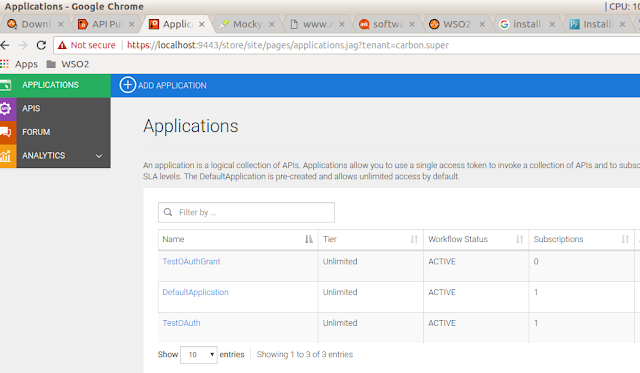Screen dimensions: 640x373
Task: Expand the Analytics menu chevron
Action: coord(99,156)
